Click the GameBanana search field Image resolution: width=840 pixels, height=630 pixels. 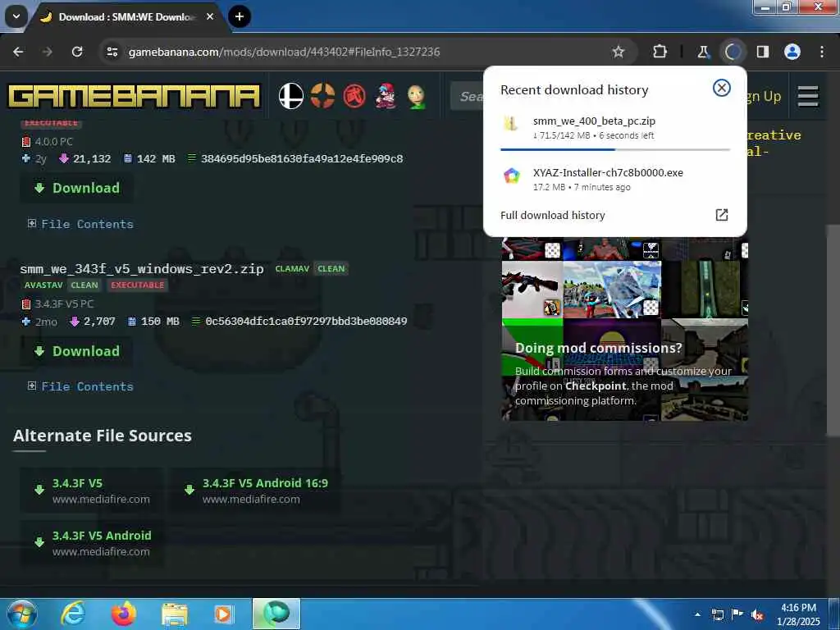click(467, 97)
